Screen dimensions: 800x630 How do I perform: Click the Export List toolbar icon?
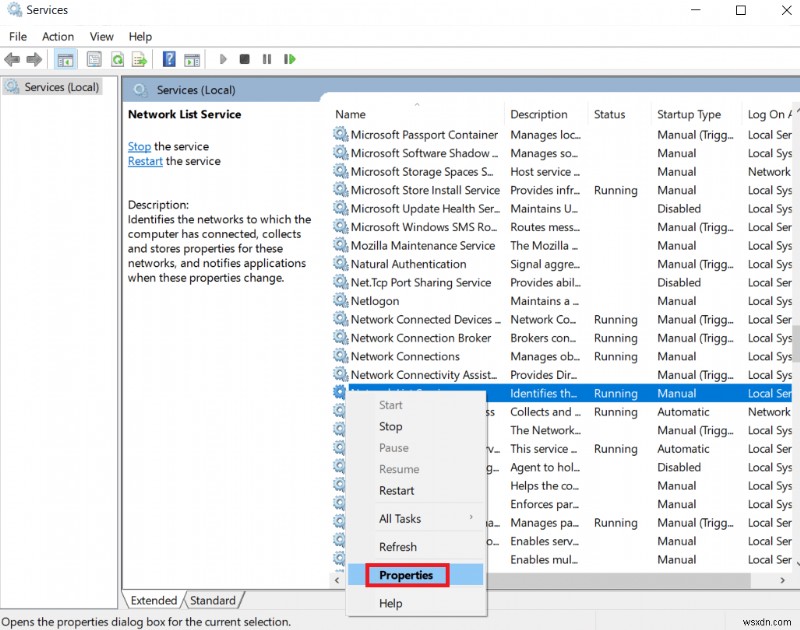pos(140,60)
